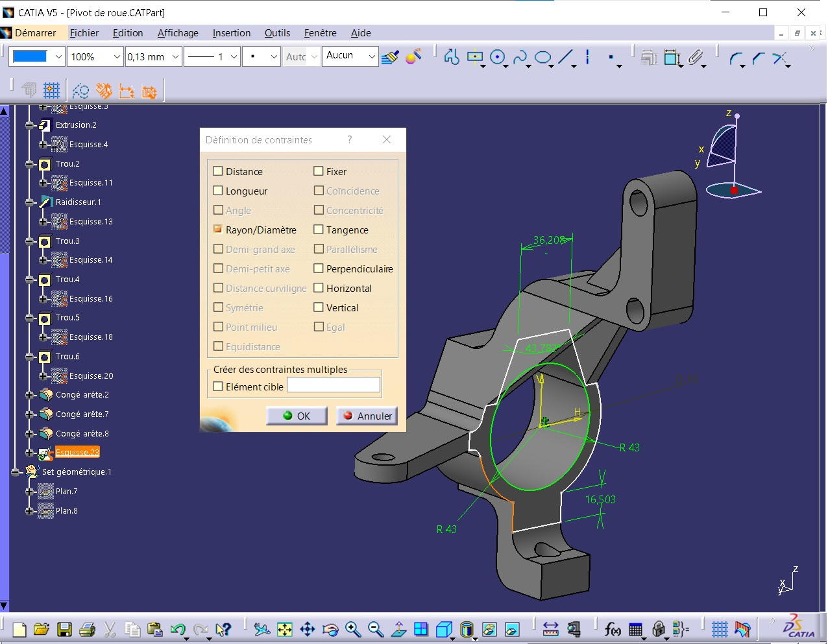Confirm the constraint dialog with OK
Viewport: 828px width, 644px height.
point(297,416)
